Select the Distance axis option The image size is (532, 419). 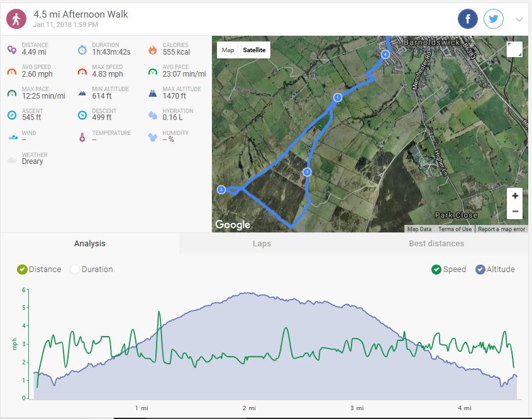[x=22, y=269]
